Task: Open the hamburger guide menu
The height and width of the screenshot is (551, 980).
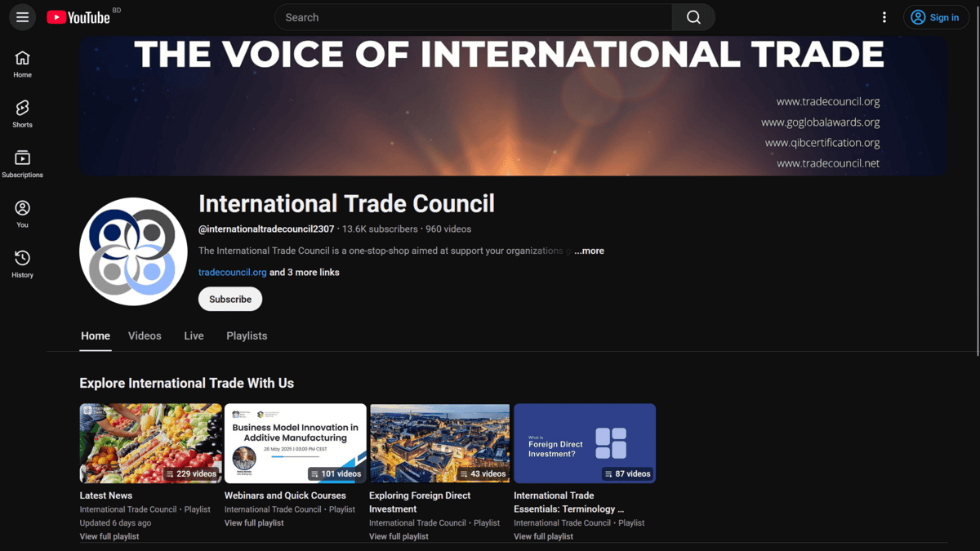Action: 22,17
